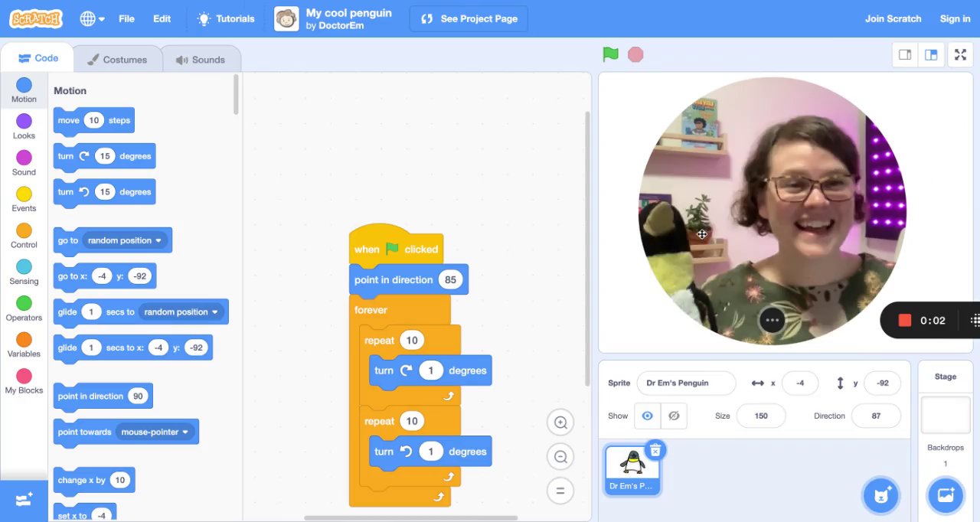Image resolution: width=980 pixels, height=522 pixels.
Task: Switch to small stage layout
Action: [x=905, y=54]
